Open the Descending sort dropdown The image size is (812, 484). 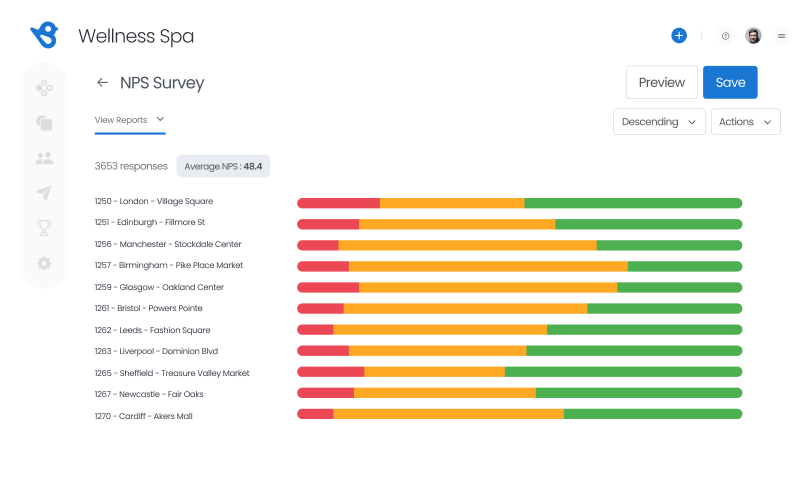(659, 122)
